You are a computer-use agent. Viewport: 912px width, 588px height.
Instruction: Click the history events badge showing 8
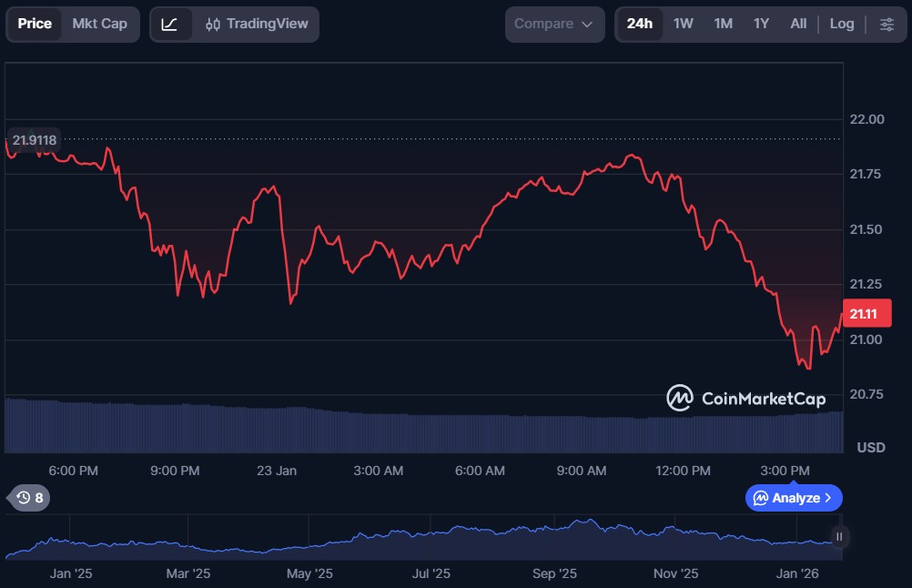click(29, 498)
